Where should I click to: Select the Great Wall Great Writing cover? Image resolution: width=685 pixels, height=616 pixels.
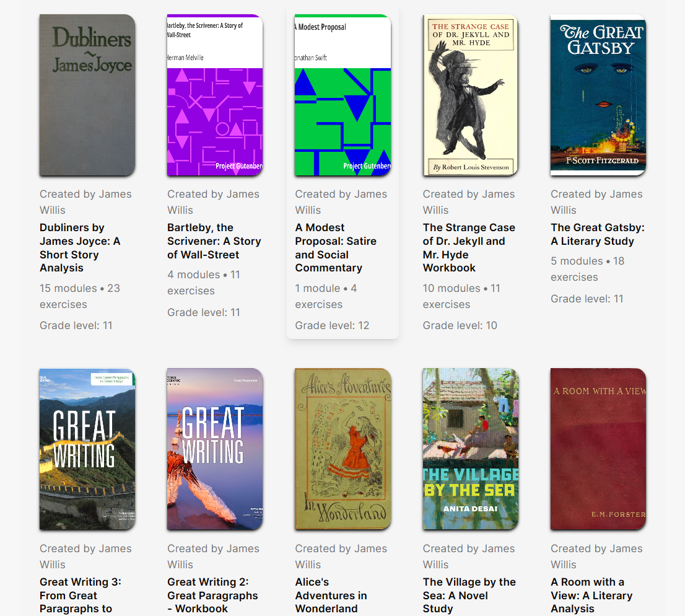[87, 449]
